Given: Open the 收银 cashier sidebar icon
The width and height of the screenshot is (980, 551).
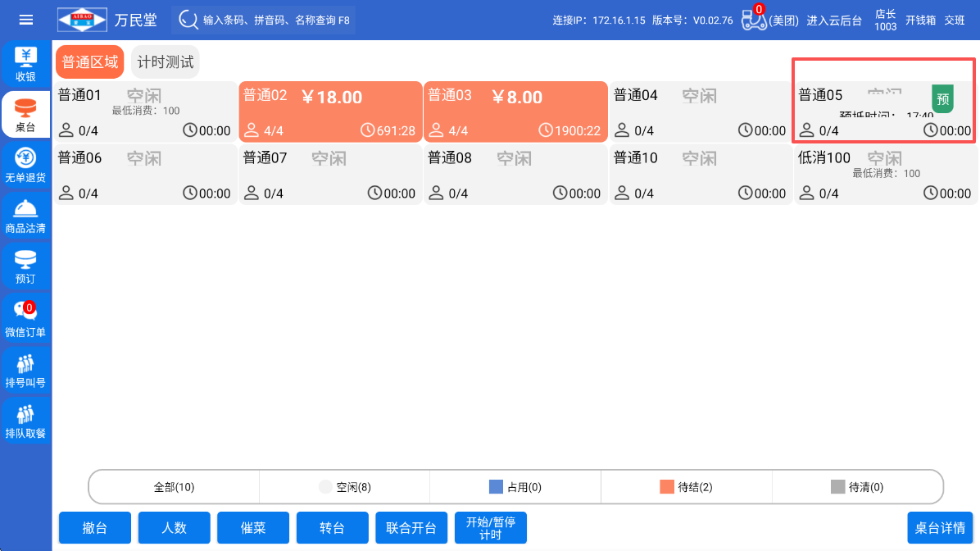Looking at the screenshot, I should (25, 64).
